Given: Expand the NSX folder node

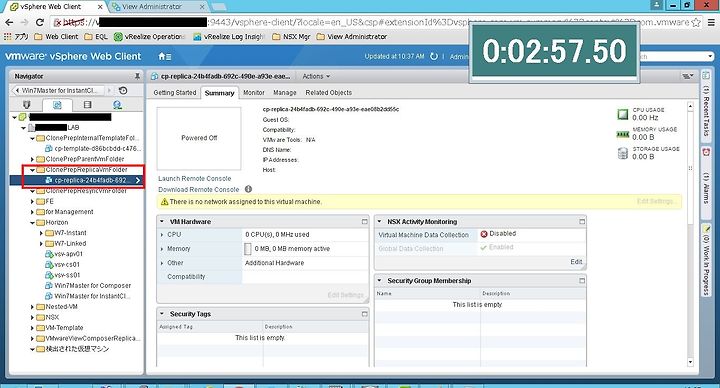Looking at the screenshot, I should pyautogui.click(x=33, y=317).
